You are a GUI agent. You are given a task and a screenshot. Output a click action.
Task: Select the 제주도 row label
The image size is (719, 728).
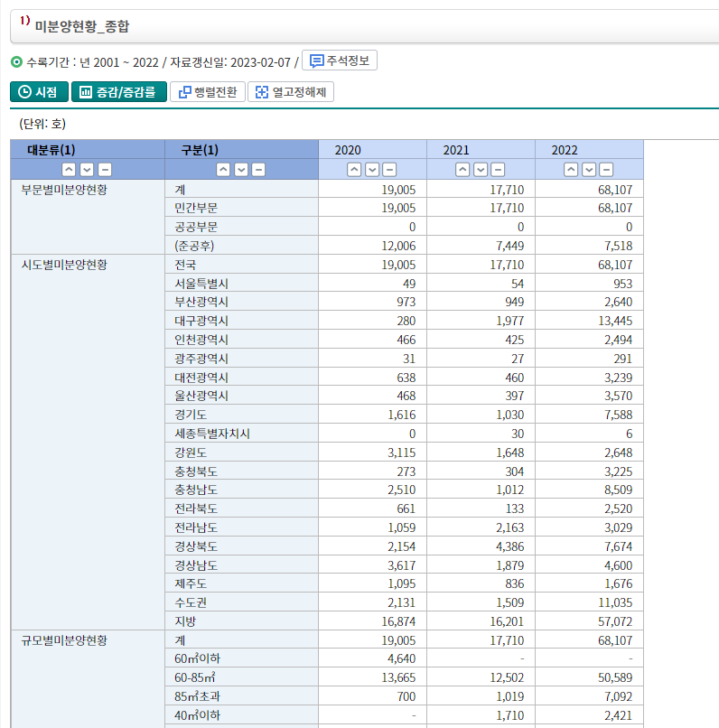pos(191,583)
